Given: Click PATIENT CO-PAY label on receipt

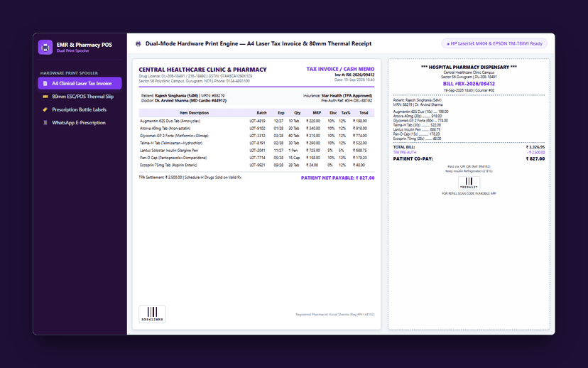Looking at the screenshot, I should 413,158.
